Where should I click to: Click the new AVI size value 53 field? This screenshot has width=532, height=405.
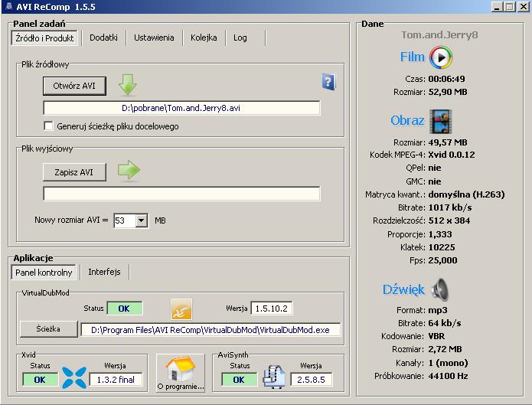[x=125, y=220]
